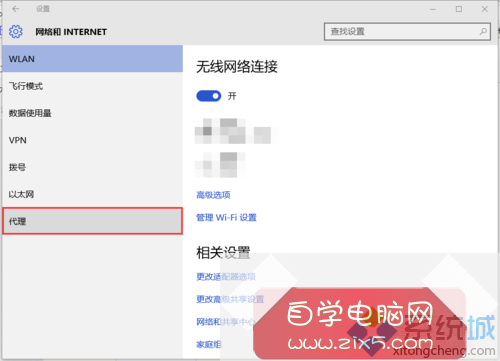Open 拨号 settings page

click(x=93, y=167)
